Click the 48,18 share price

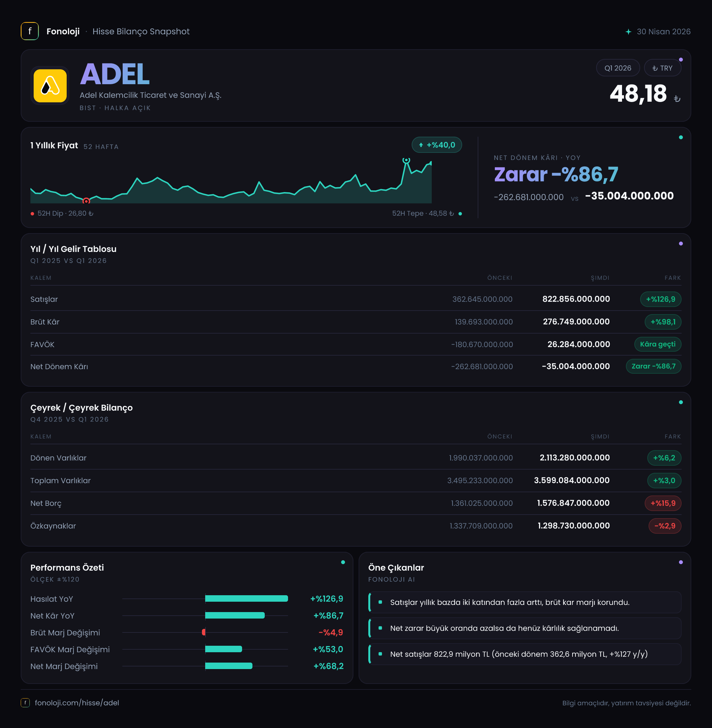638,94
